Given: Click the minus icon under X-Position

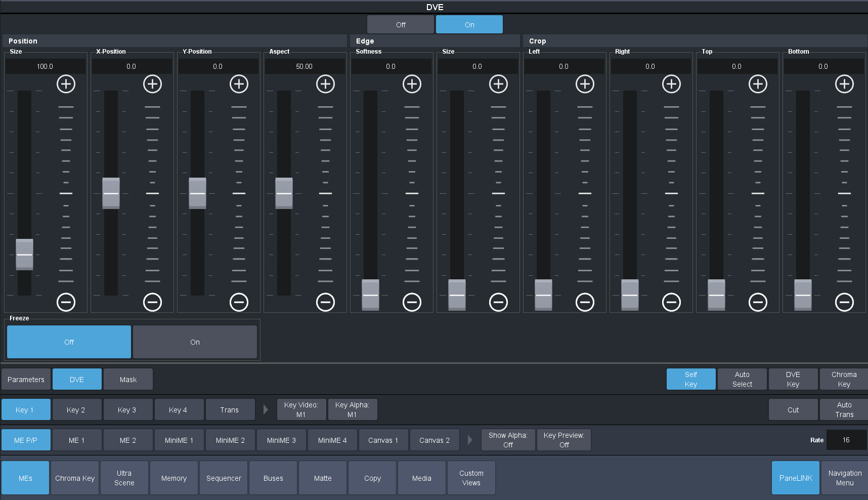Looking at the screenshot, I should (x=152, y=302).
